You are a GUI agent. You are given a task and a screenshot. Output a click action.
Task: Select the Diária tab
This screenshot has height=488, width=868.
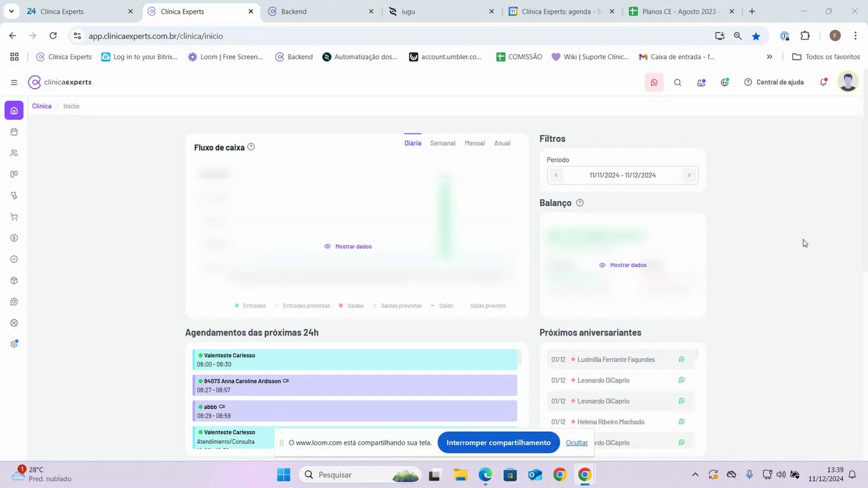coord(412,143)
